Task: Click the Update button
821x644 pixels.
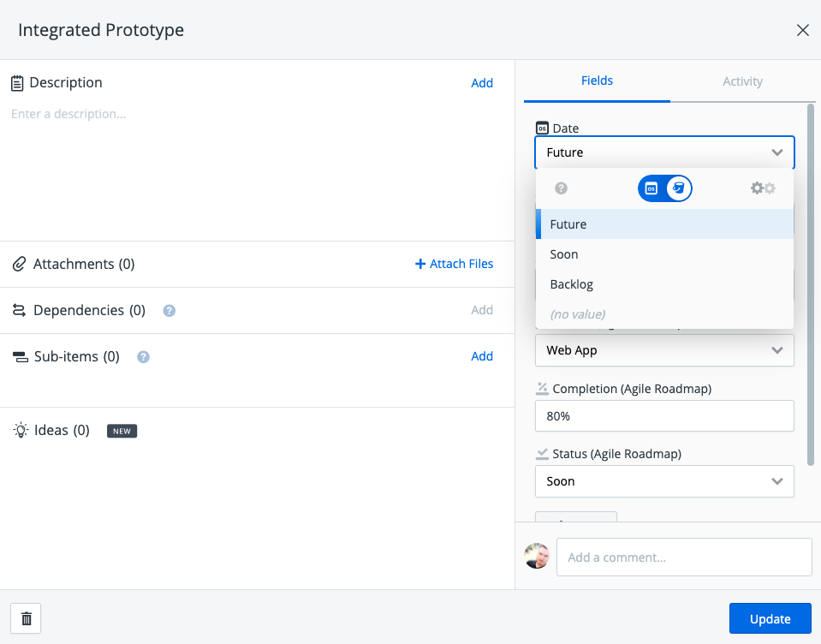Action: (x=770, y=618)
